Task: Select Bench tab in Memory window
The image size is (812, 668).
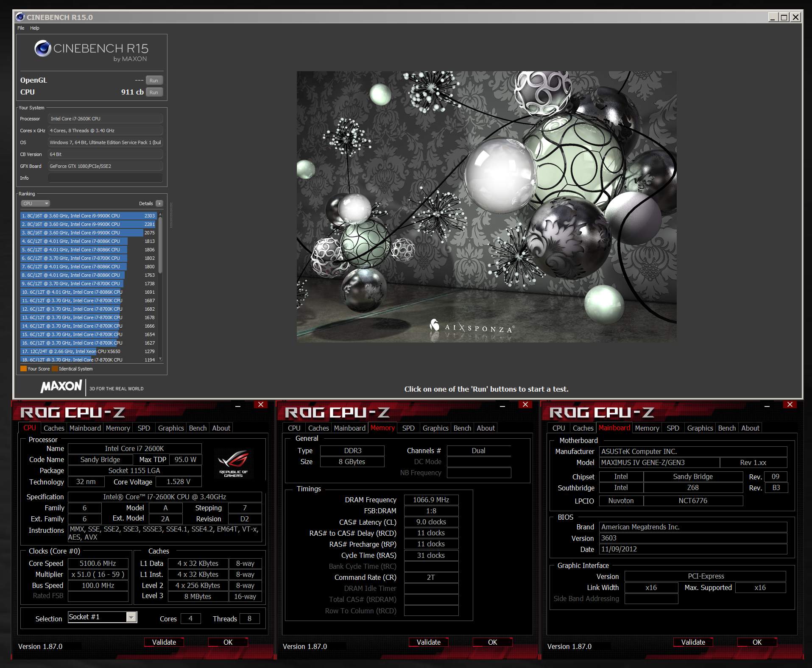Action: pos(462,428)
